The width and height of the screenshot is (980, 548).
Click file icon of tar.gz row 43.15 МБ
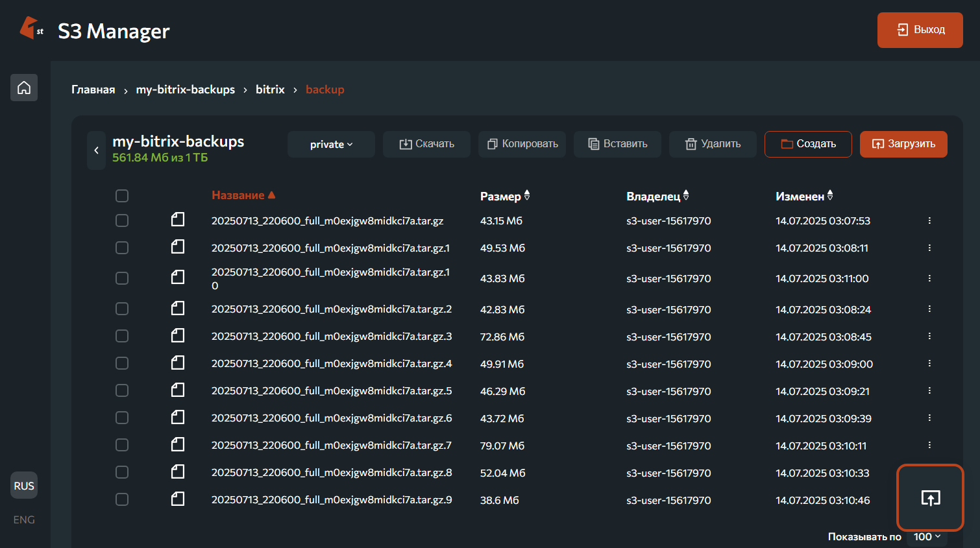point(178,219)
